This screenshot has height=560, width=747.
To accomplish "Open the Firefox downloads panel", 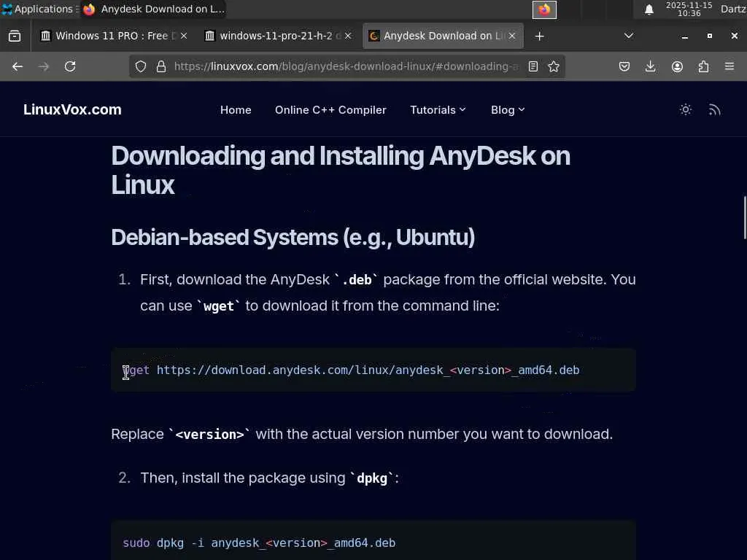I will coord(650,66).
